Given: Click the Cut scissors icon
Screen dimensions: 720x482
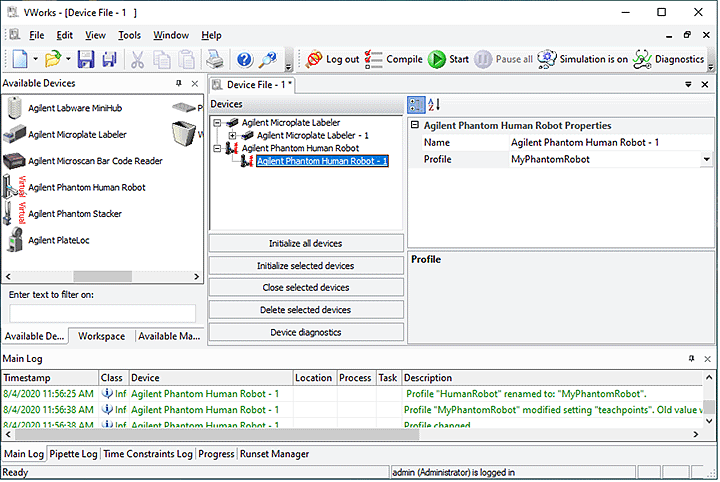Looking at the screenshot, I should pyautogui.click(x=137, y=60).
